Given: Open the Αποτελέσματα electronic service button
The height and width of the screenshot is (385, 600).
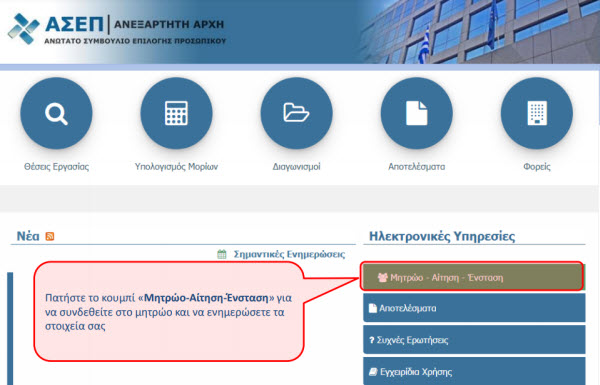Looking at the screenshot, I should (474, 308).
